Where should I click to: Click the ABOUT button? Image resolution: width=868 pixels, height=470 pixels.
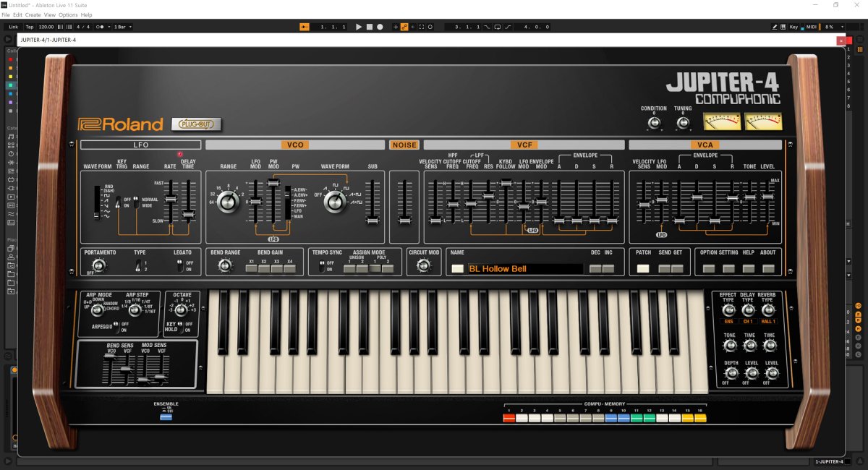[767, 268]
